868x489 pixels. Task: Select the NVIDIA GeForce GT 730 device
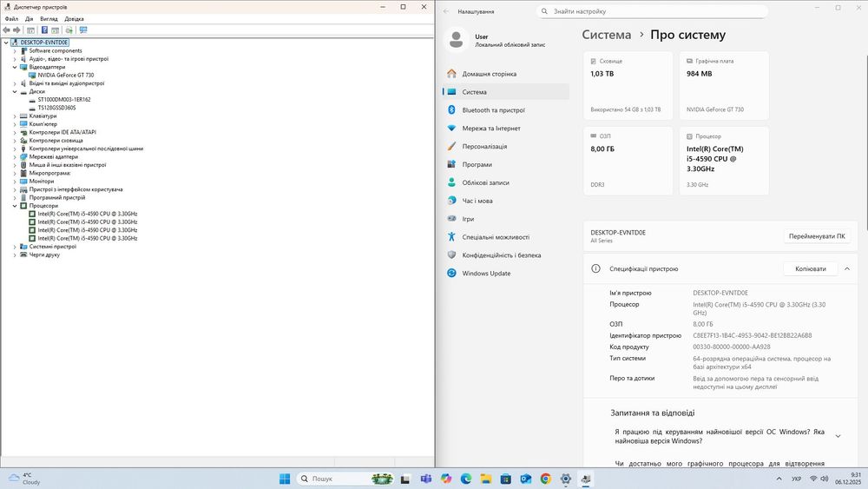(x=65, y=76)
